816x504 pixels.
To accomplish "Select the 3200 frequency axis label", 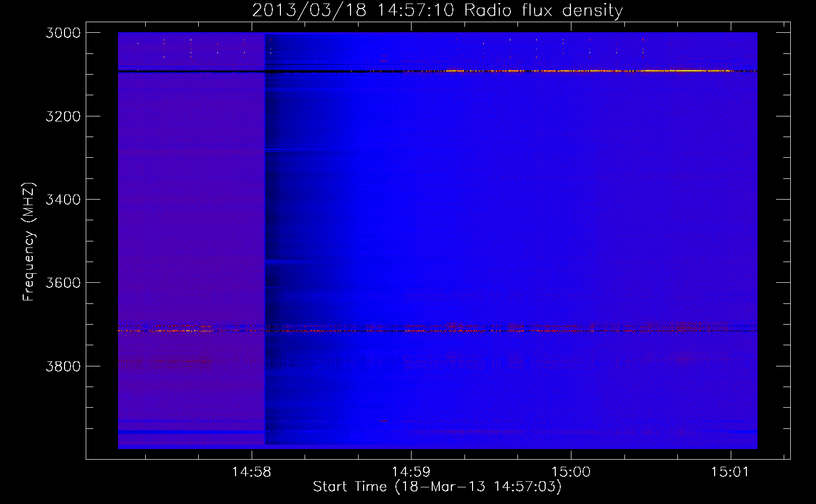I will pyautogui.click(x=63, y=116).
